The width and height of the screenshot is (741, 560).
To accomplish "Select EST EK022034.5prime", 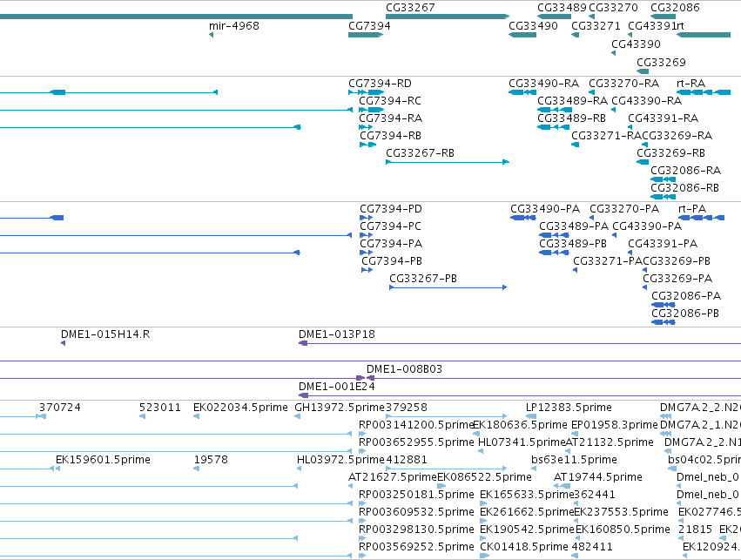I will pyautogui.click(x=240, y=408).
